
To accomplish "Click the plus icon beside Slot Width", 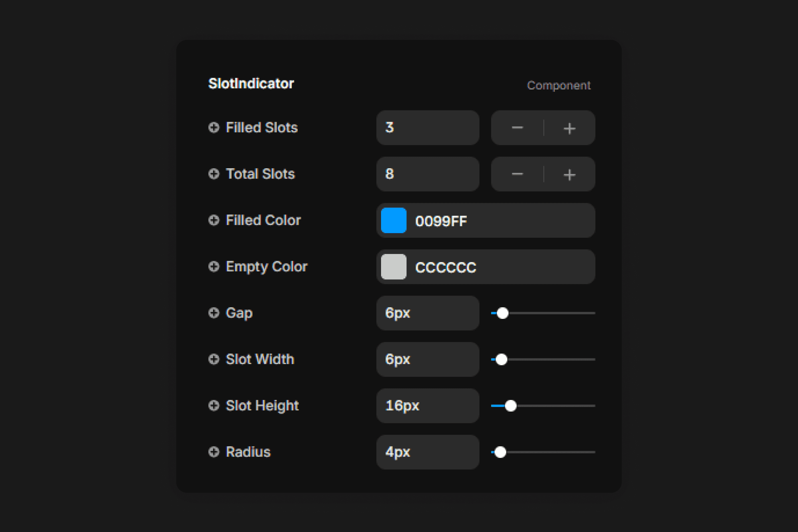I will [x=214, y=359].
